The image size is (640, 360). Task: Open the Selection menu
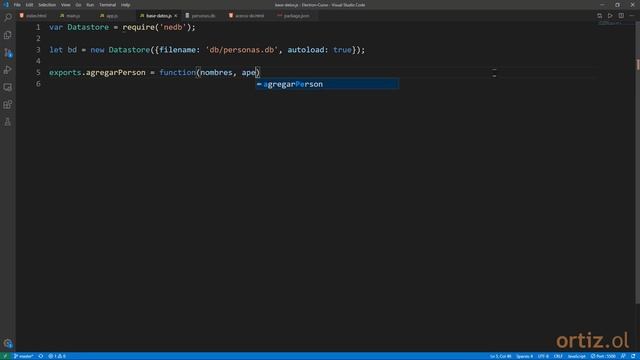pyautogui.click(x=47, y=5)
